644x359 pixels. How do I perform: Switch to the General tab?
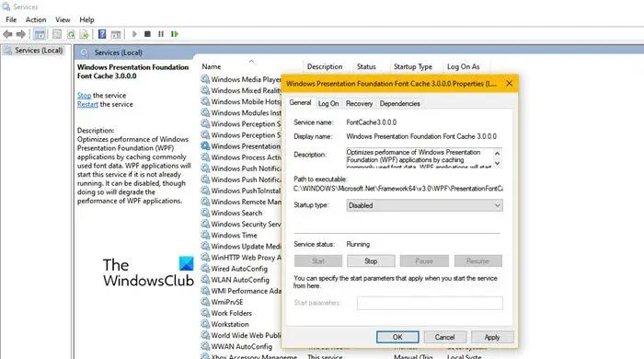[300, 103]
